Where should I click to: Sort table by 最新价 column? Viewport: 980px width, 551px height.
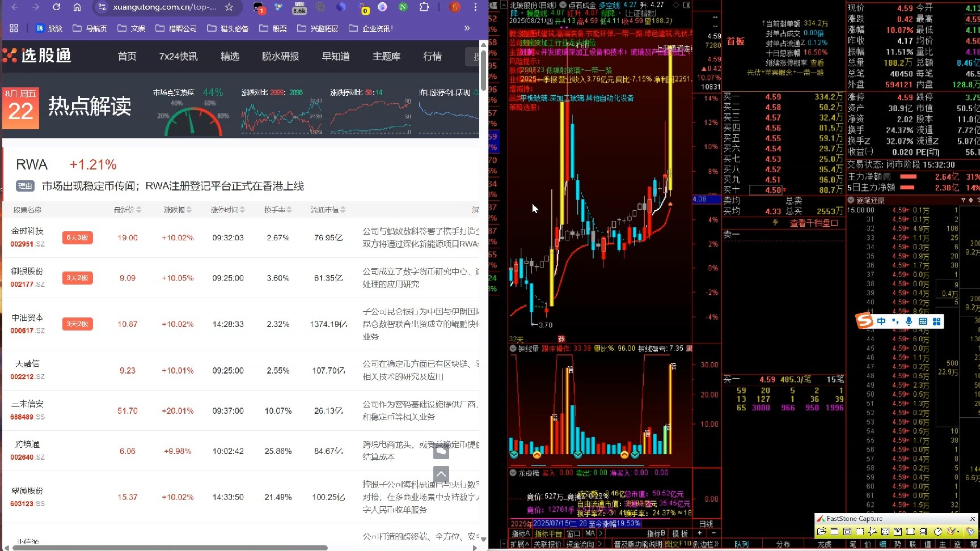127,210
